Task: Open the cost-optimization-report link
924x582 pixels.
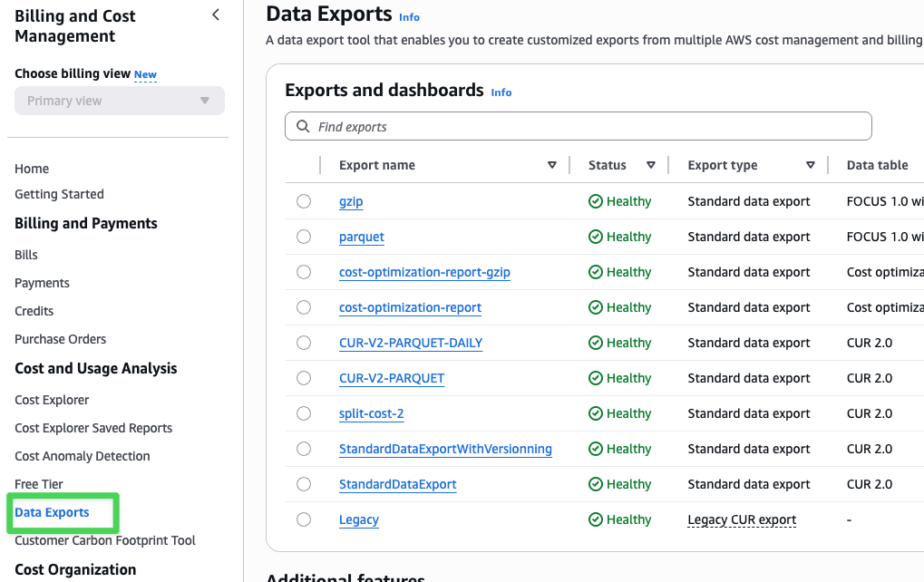Action: pos(410,307)
